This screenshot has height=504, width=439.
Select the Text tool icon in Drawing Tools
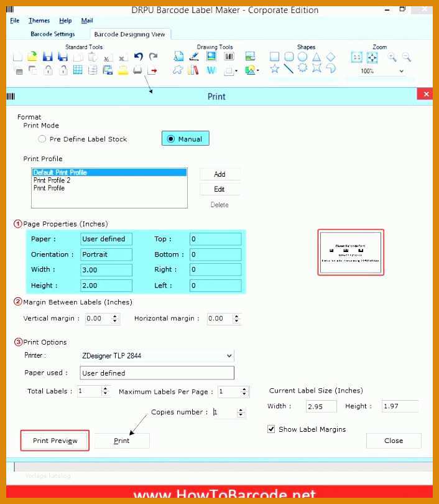point(178,57)
